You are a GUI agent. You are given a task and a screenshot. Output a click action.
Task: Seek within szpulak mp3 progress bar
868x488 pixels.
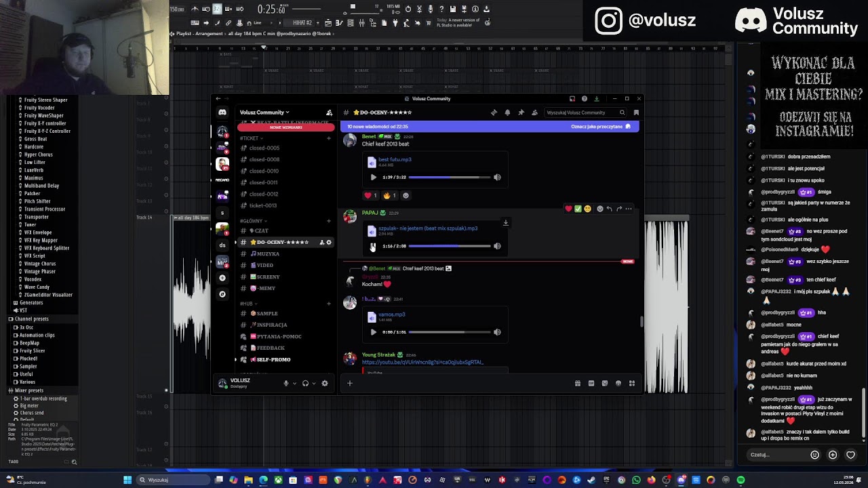click(449, 246)
